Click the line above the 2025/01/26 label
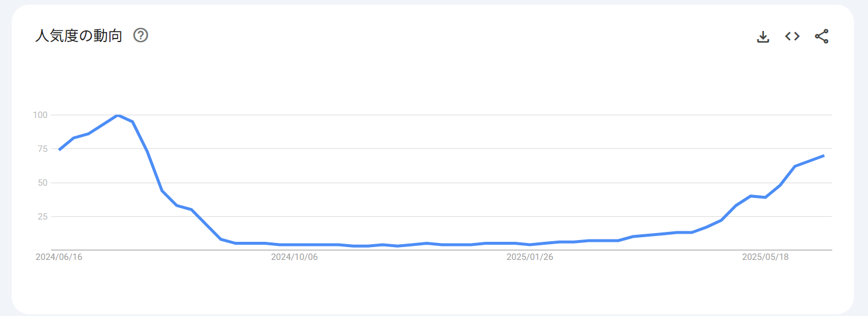This screenshot has width=868, height=316. (530, 244)
